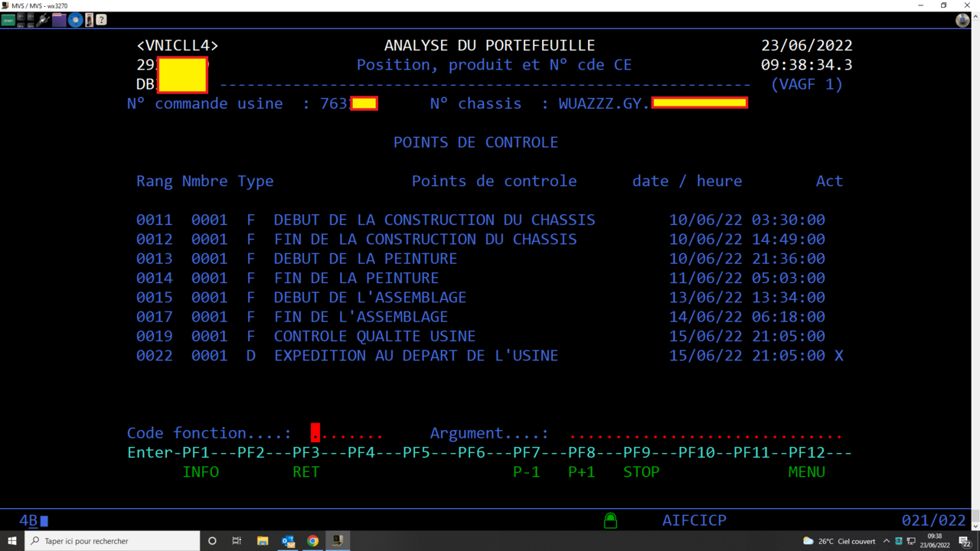Click PF9 STOP function label

pyautogui.click(x=641, y=472)
